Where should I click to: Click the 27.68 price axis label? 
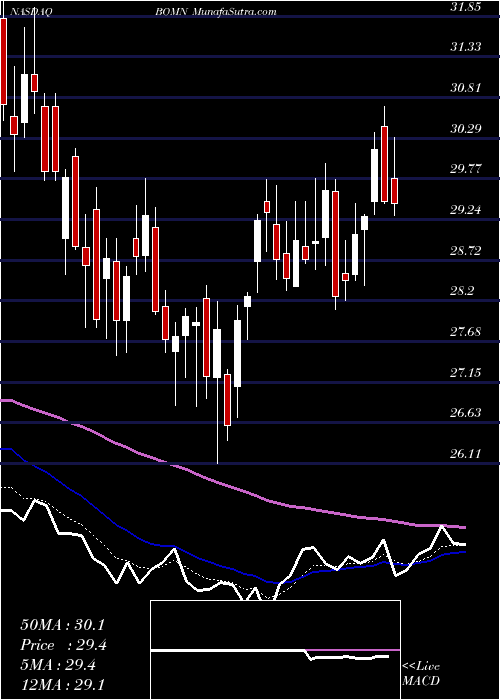(x=466, y=332)
